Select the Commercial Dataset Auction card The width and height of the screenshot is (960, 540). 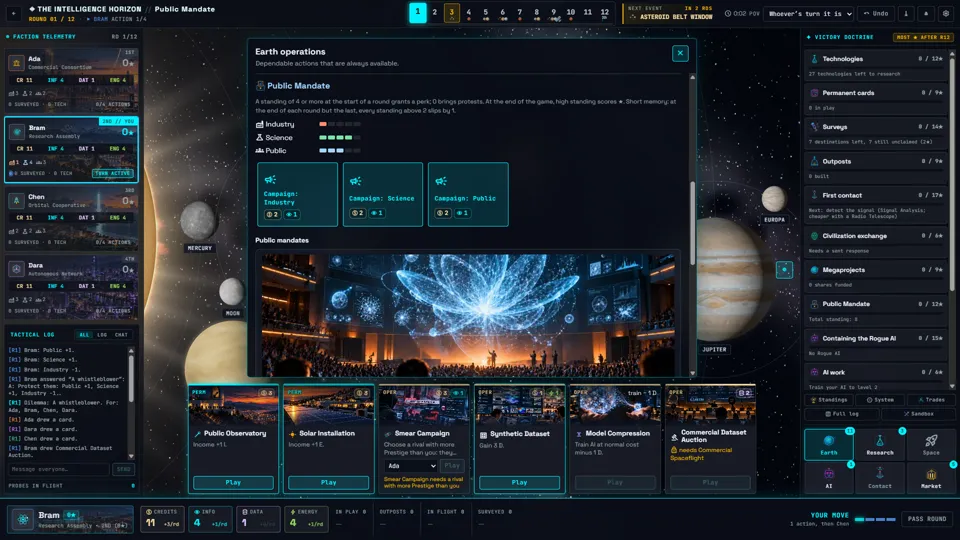click(x=710, y=438)
